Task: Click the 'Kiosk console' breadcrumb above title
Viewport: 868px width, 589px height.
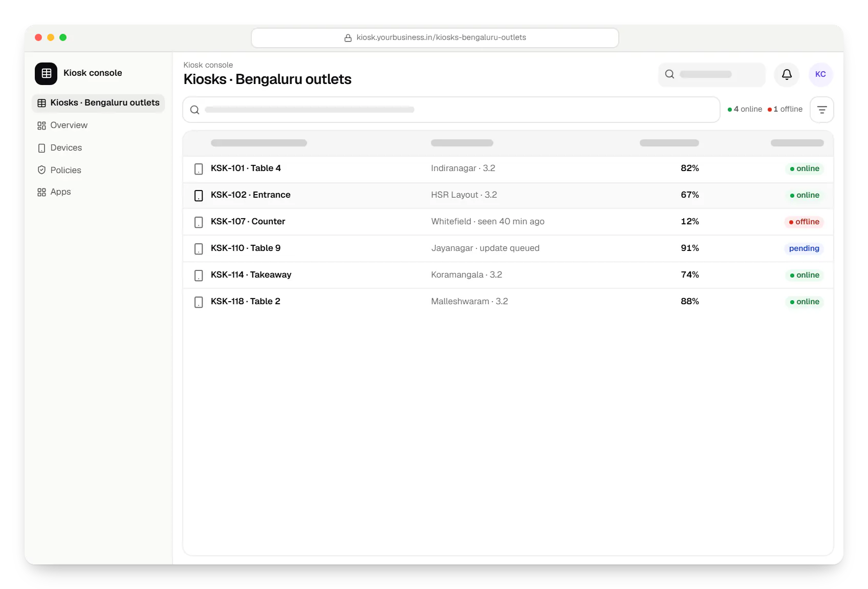Action: point(208,65)
